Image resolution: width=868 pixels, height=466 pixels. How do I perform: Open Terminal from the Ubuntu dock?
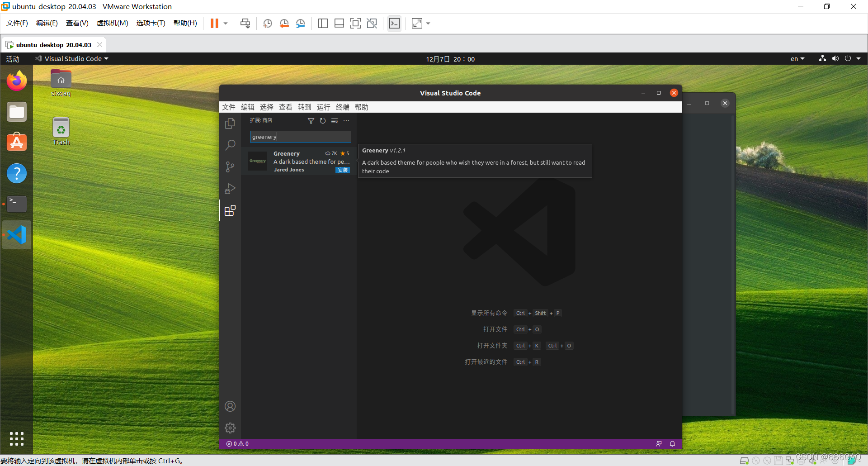[17, 204]
